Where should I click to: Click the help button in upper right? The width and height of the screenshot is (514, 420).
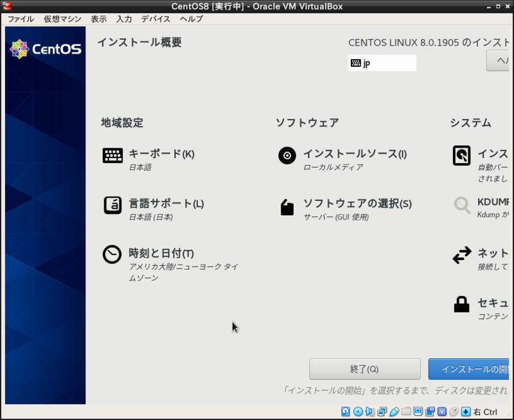click(497, 60)
